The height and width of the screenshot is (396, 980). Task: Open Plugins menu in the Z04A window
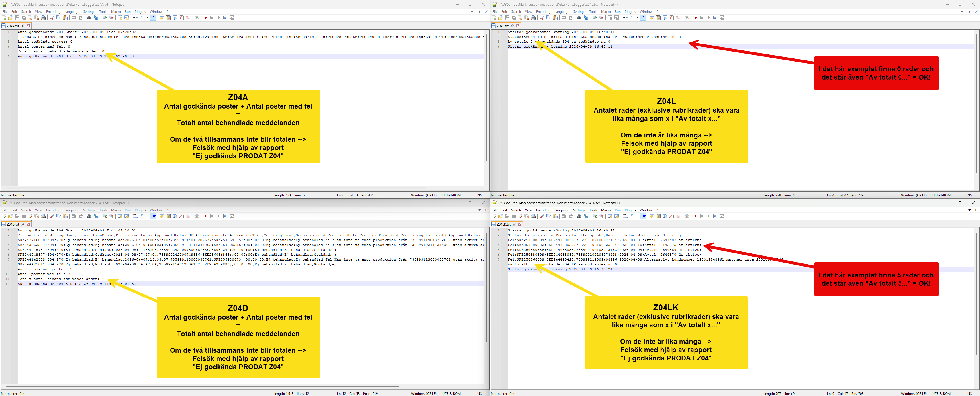(140, 11)
